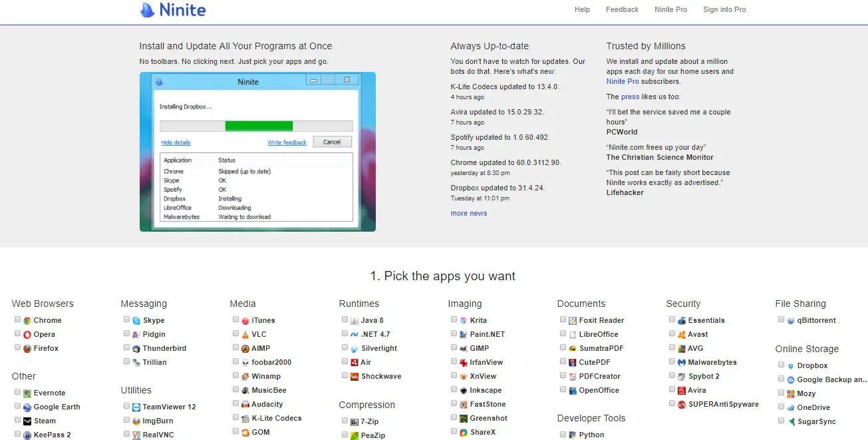The width and height of the screenshot is (868, 440).
Task: Go to Ninite Pro in header
Action: (x=671, y=9)
